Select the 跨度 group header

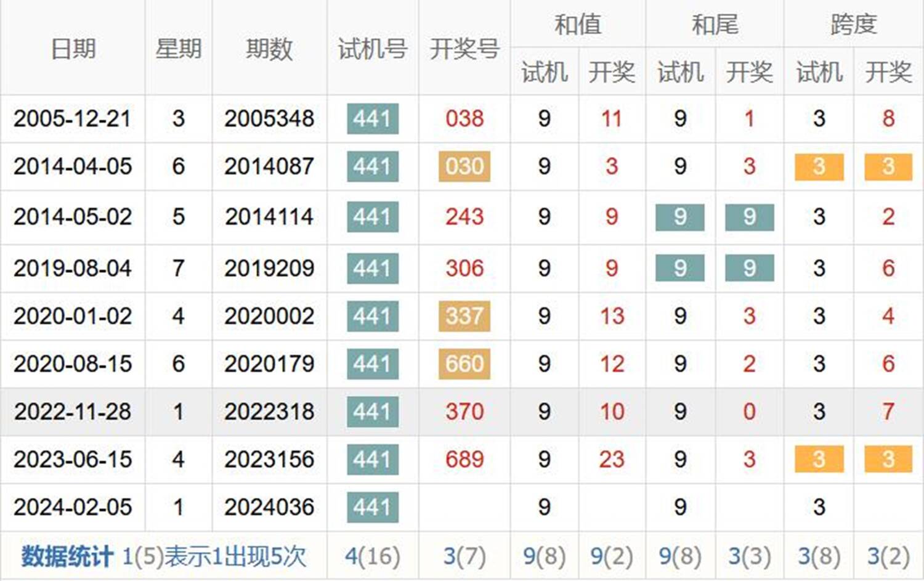(x=853, y=24)
